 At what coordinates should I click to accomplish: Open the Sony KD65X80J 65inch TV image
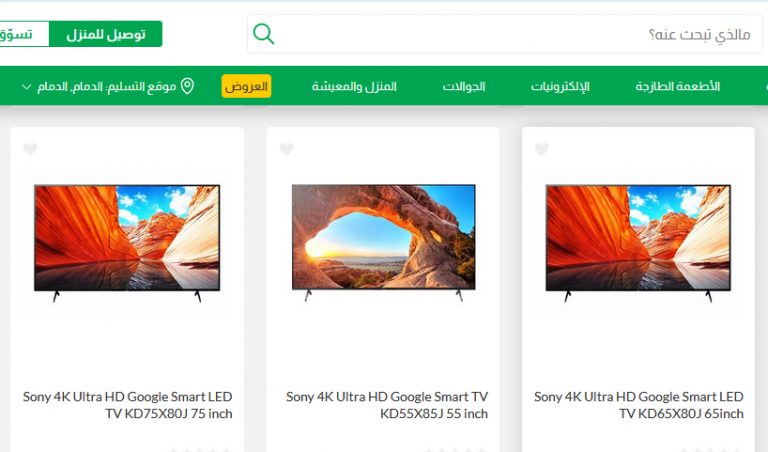click(638, 243)
